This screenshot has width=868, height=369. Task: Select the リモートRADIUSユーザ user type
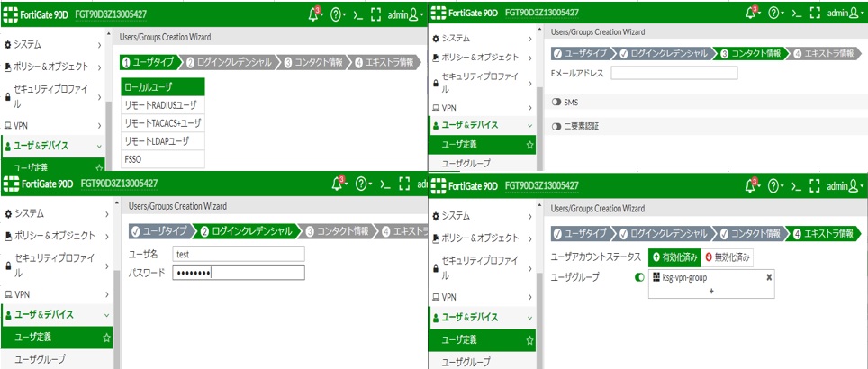coord(162,105)
